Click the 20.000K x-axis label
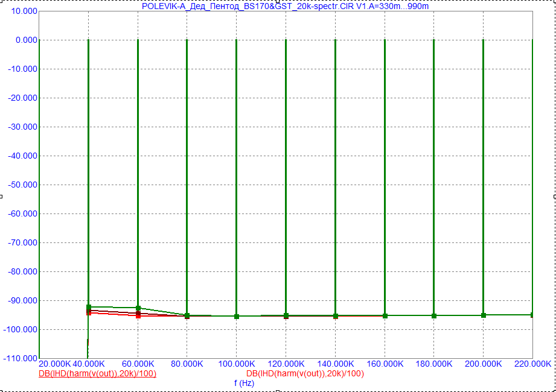 tap(55, 364)
